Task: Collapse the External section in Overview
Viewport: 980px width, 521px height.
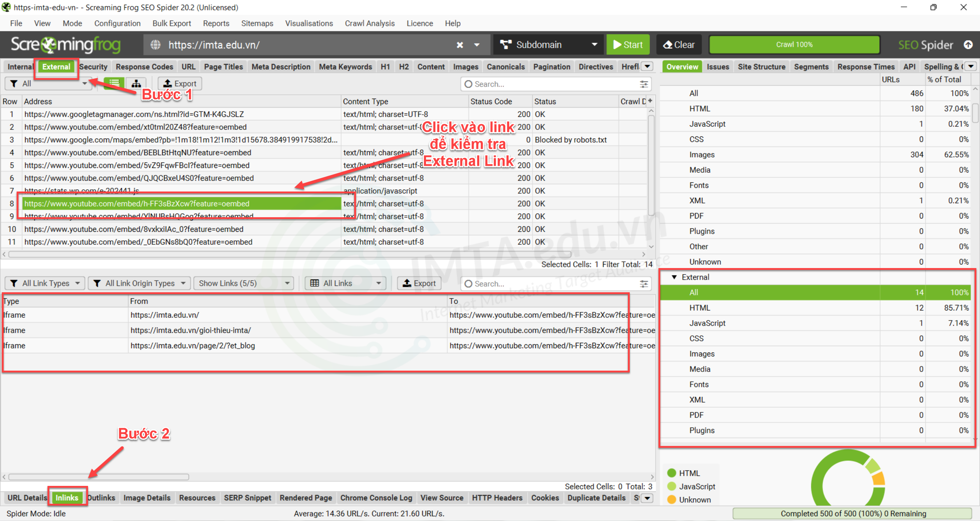Action: [674, 277]
